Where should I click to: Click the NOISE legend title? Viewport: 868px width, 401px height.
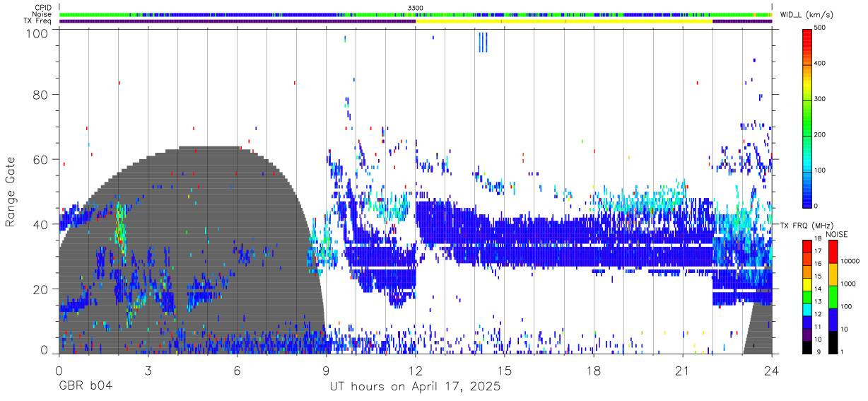[x=838, y=234]
